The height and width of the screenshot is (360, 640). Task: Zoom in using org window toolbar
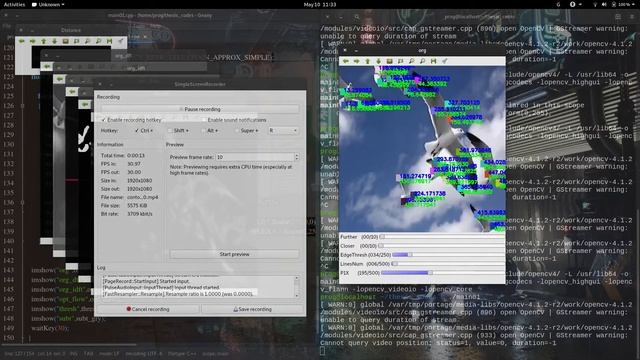411,61
